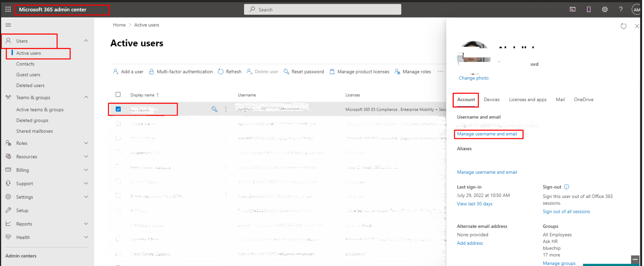
Task: Click the refresh icon in details panel
Action: (x=623, y=26)
